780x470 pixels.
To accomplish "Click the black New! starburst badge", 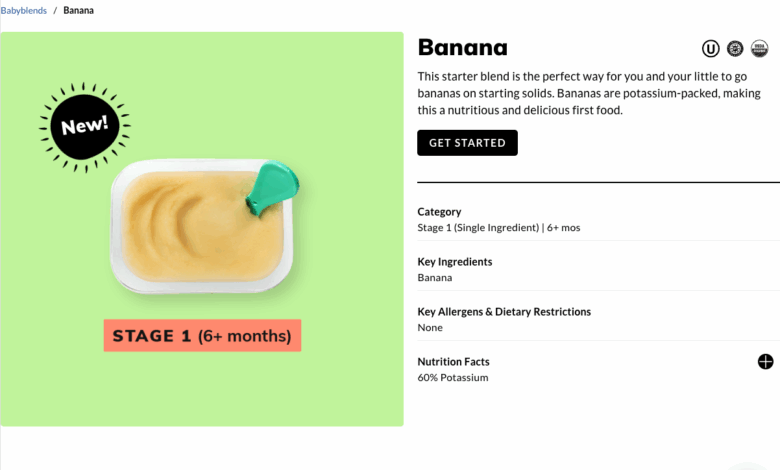I will tap(85, 127).
